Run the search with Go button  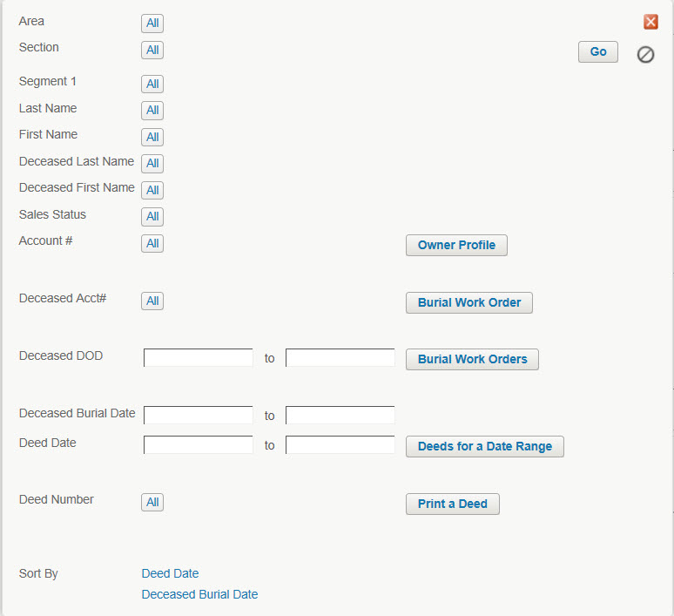(598, 51)
